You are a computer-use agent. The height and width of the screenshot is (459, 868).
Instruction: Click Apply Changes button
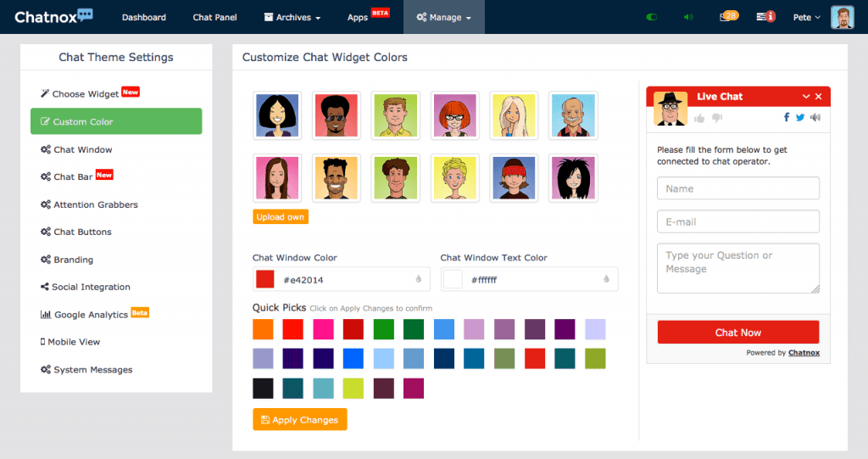click(300, 420)
